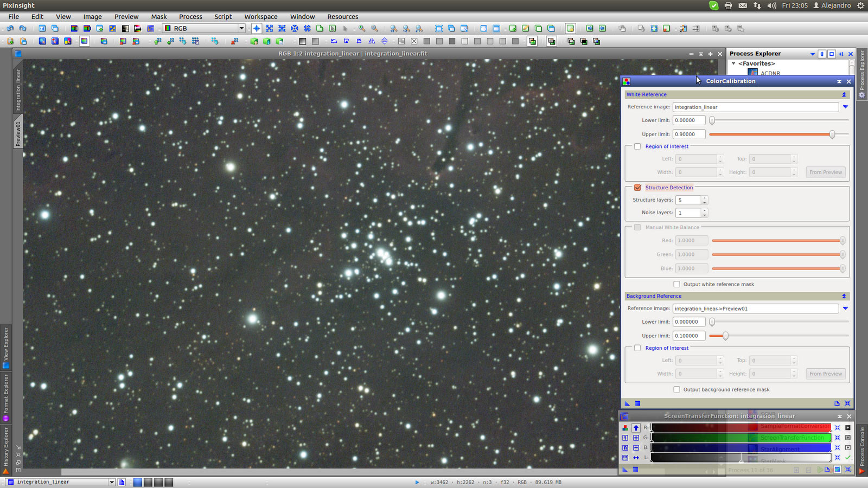Click the Zoom Out magnifier icon

pyautogui.click(x=374, y=29)
